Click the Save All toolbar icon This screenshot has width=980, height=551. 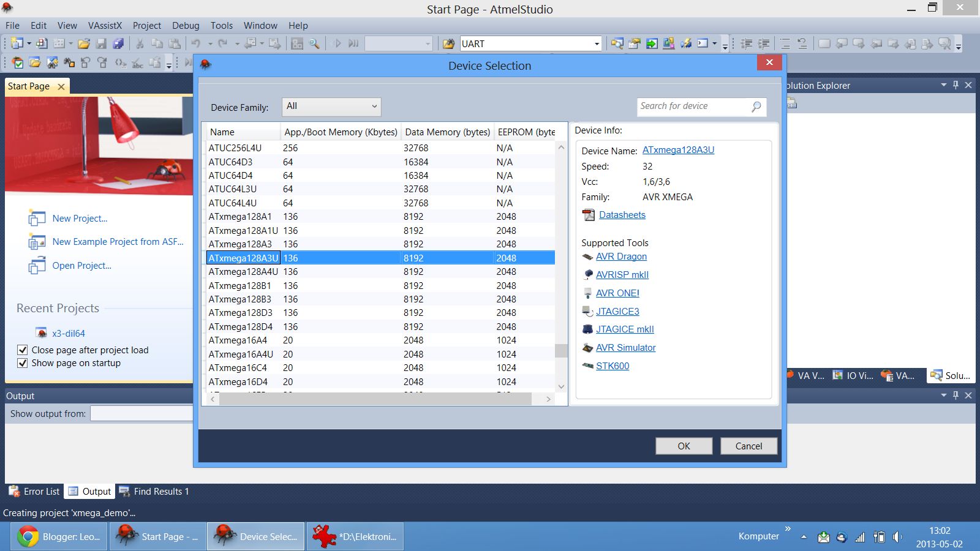[x=118, y=43]
